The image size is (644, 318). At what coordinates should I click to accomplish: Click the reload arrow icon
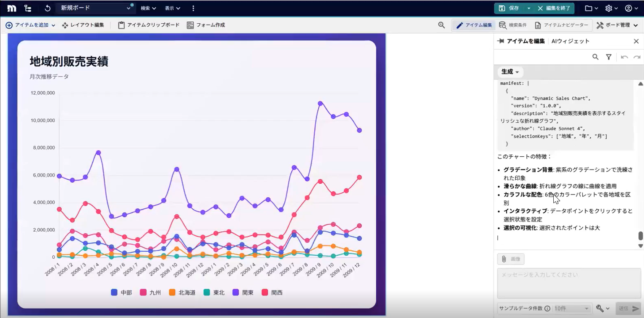click(x=47, y=8)
